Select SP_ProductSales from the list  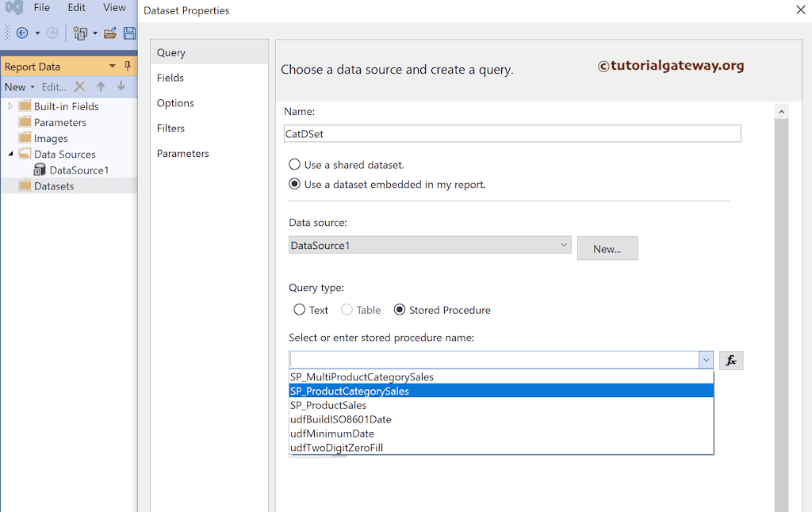328,405
